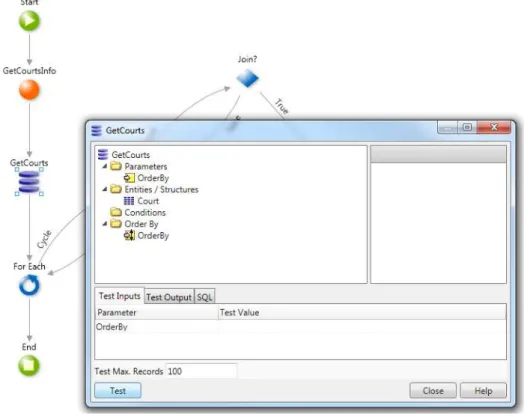
Task: Switch to the Test Output tab
Action: (x=169, y=297)
